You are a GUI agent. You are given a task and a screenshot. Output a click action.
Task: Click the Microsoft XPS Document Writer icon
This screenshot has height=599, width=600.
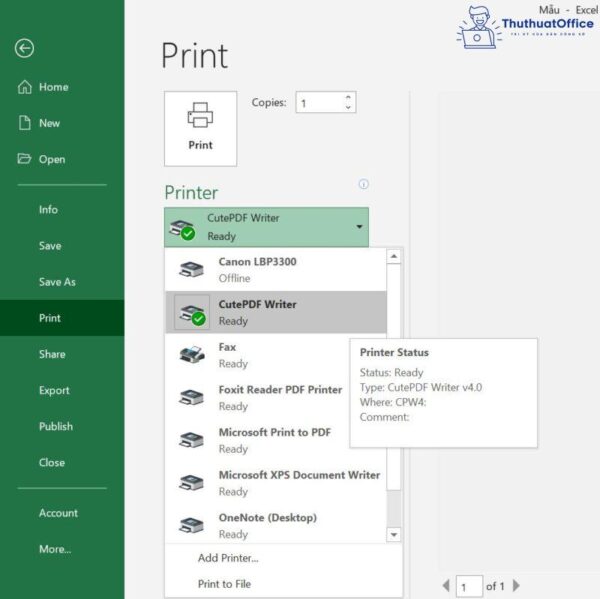pos(191,482)
